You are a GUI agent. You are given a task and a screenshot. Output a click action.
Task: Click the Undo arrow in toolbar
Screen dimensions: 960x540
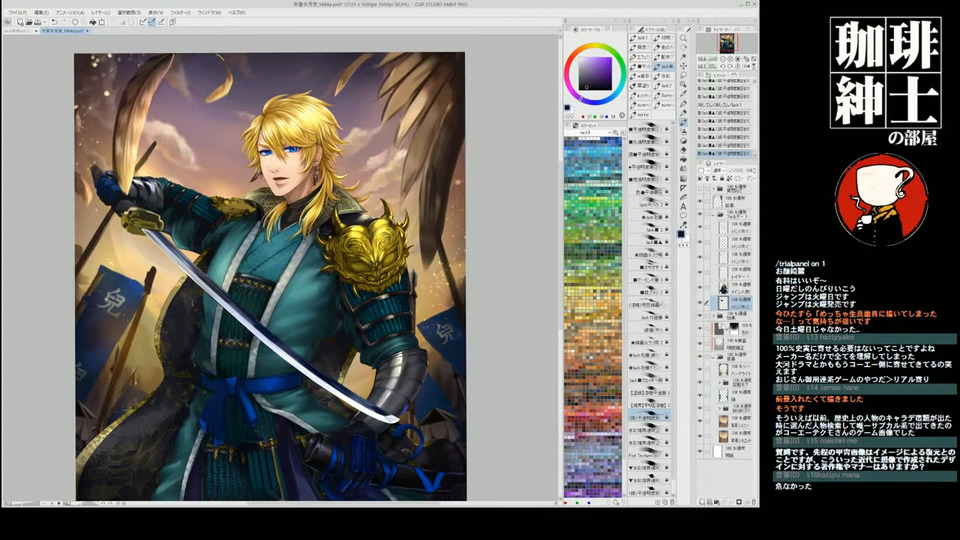click(x=54, y=21)
